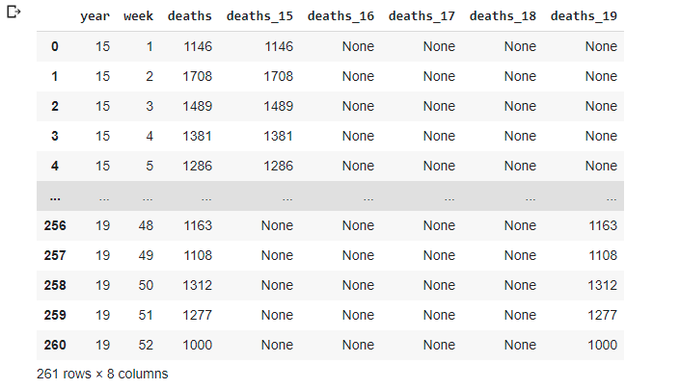This screenshot has width=680, height=389.
Task: Select row index 256
Action: (55, 226)
